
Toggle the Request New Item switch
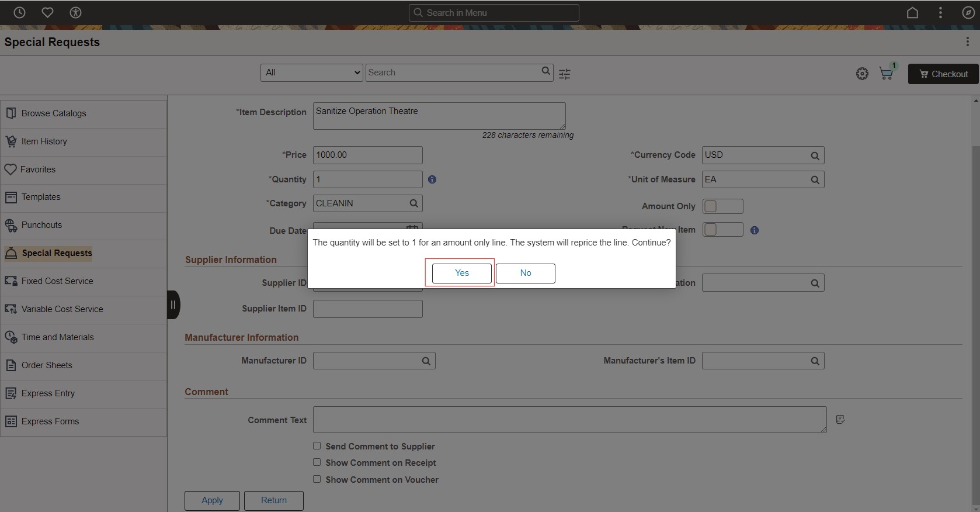(722, 230)
